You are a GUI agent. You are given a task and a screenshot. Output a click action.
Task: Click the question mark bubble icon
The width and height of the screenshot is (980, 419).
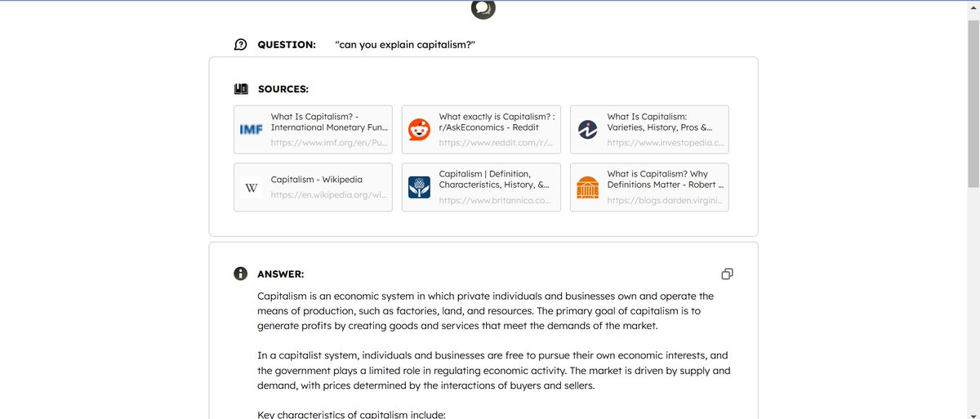click(x=241, y=45)
